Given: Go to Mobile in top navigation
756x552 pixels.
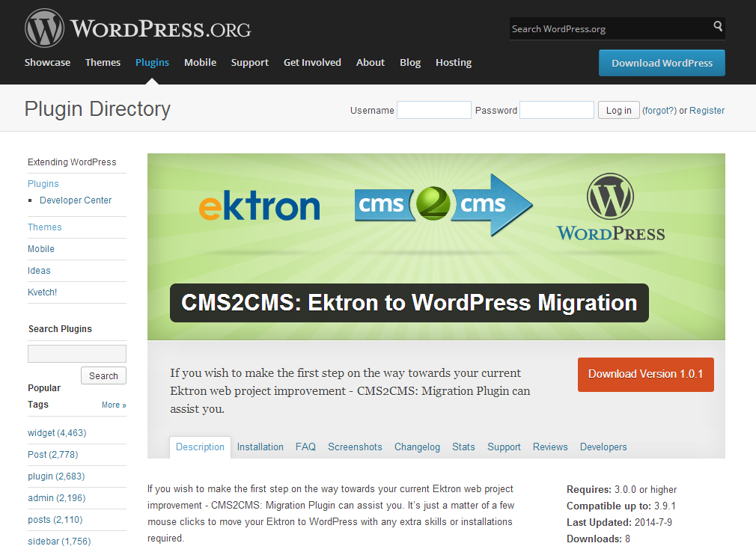Looking at the screenshot, I should (200, 63).
